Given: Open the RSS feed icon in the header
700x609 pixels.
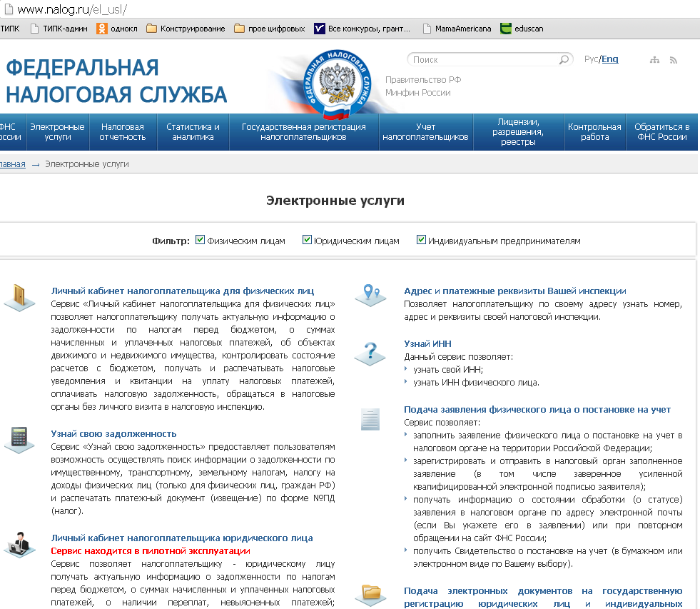Looking at the screenshot, I should (x=673, y=60).
